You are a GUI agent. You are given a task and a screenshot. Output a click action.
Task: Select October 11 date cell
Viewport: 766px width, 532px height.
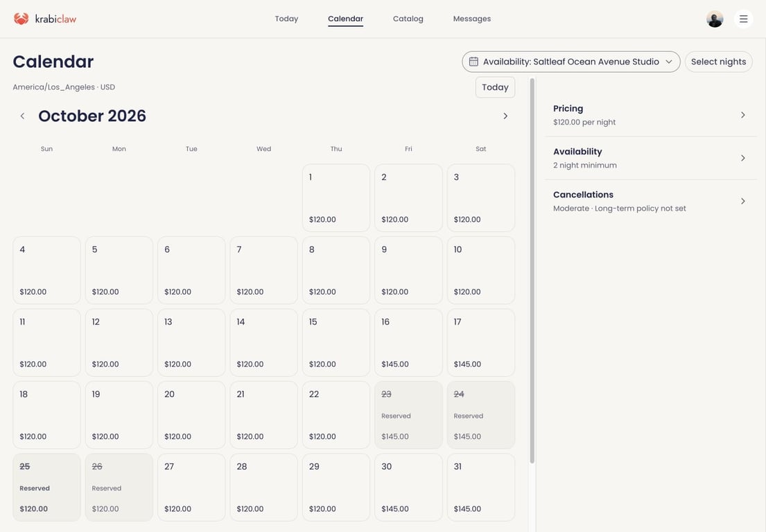46,342
